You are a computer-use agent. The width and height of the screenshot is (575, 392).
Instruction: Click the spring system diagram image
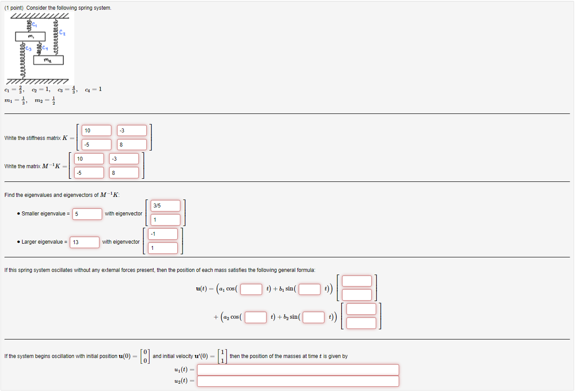40,49
